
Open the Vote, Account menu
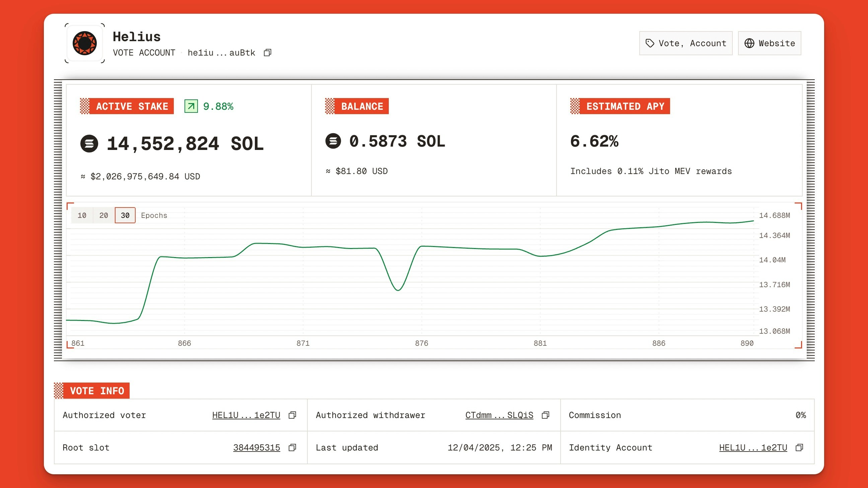[x=686, y=43]
